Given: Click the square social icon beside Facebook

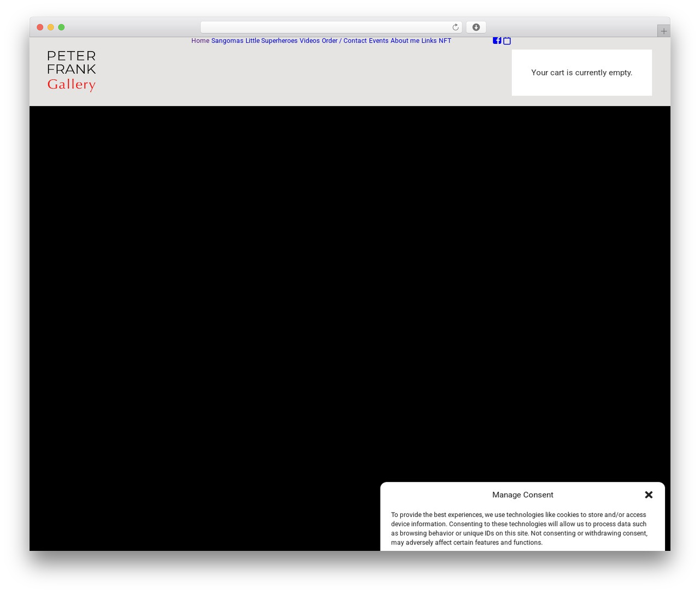Looking at the screenshot, I should (x=507, y=40).
